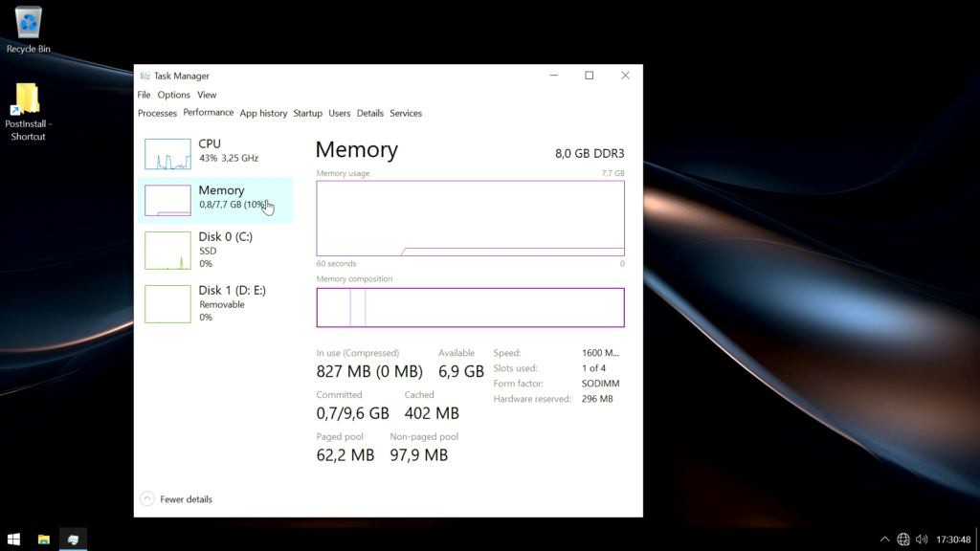This screenshot has height=551, width=980.
Task: Select the CPU performance graph thumbnail
Action: [x=167, y=153]
